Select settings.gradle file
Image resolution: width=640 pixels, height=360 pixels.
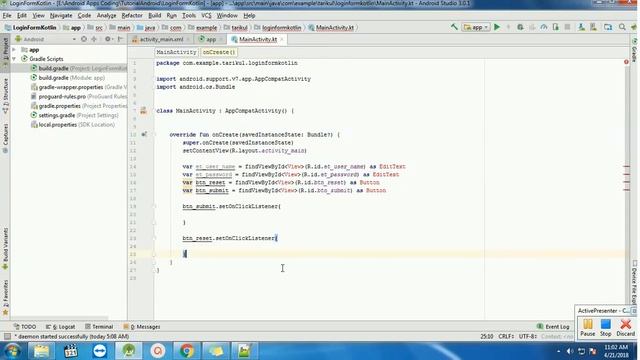(75, 115)
